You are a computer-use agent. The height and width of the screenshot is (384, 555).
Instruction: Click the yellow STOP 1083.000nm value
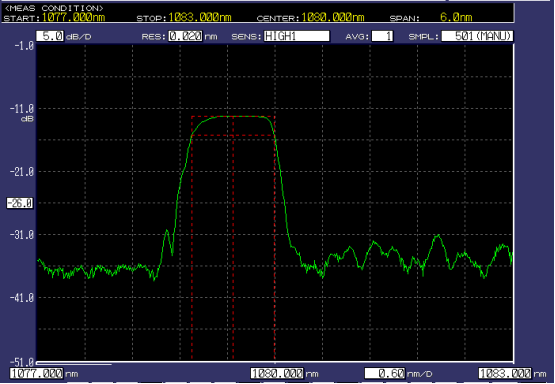(200, 17)
